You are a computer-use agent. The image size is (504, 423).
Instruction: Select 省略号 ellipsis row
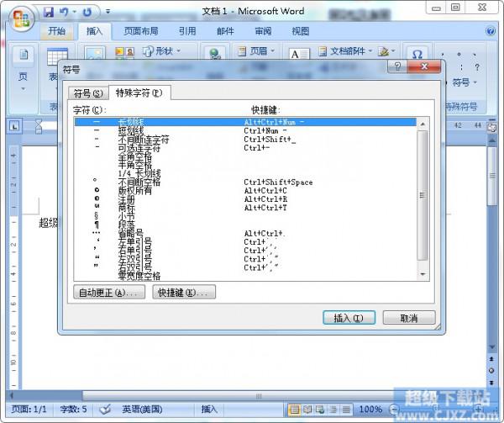point(245,233)
